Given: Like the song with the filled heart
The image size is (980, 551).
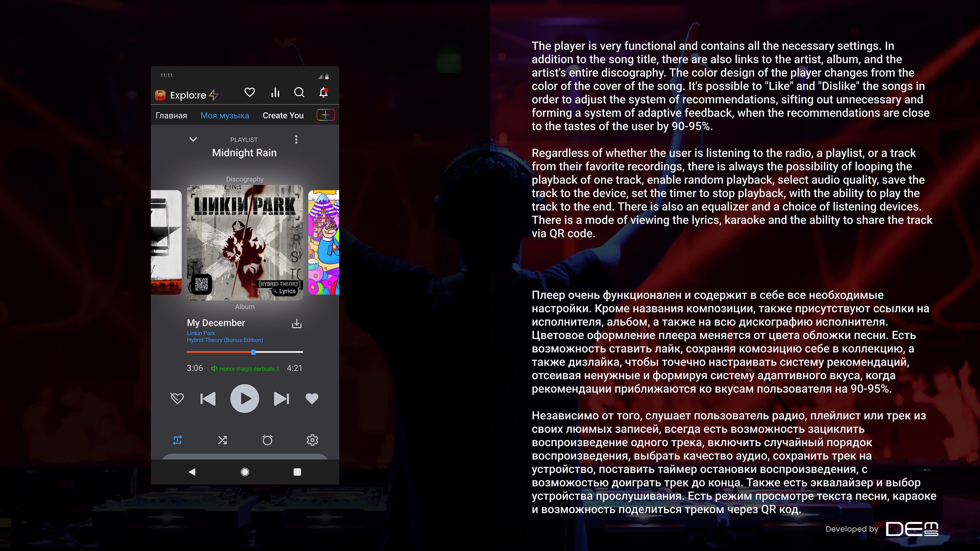Looking at the screenshot, I should [311, 398].
